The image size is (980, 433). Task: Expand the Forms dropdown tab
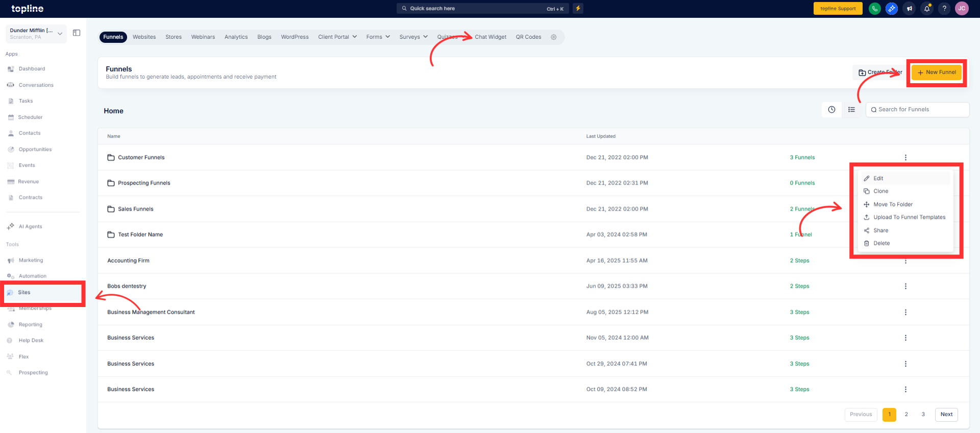point(378,37)
